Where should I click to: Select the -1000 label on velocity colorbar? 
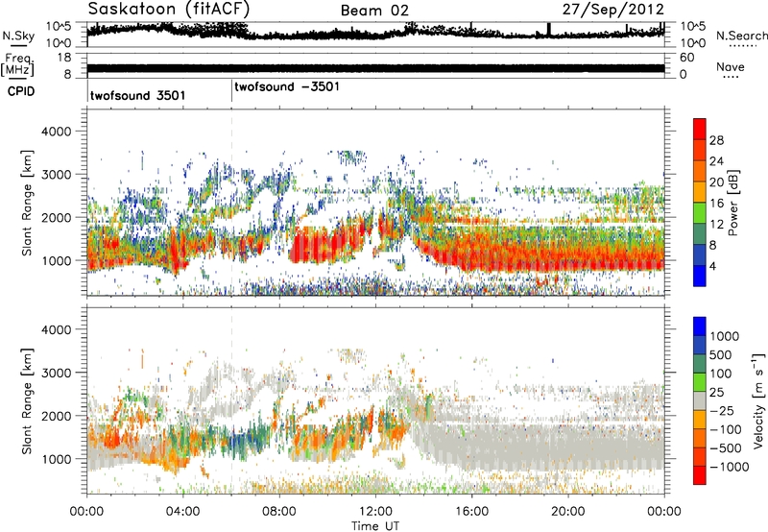[730, 467]
